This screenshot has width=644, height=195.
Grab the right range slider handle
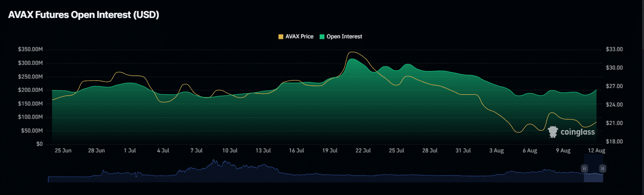(x=603, y=168)
